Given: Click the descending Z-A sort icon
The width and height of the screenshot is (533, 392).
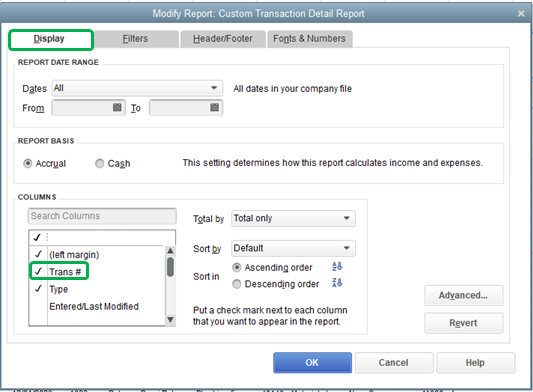Looking at the screenshot, I should [337, 283].
